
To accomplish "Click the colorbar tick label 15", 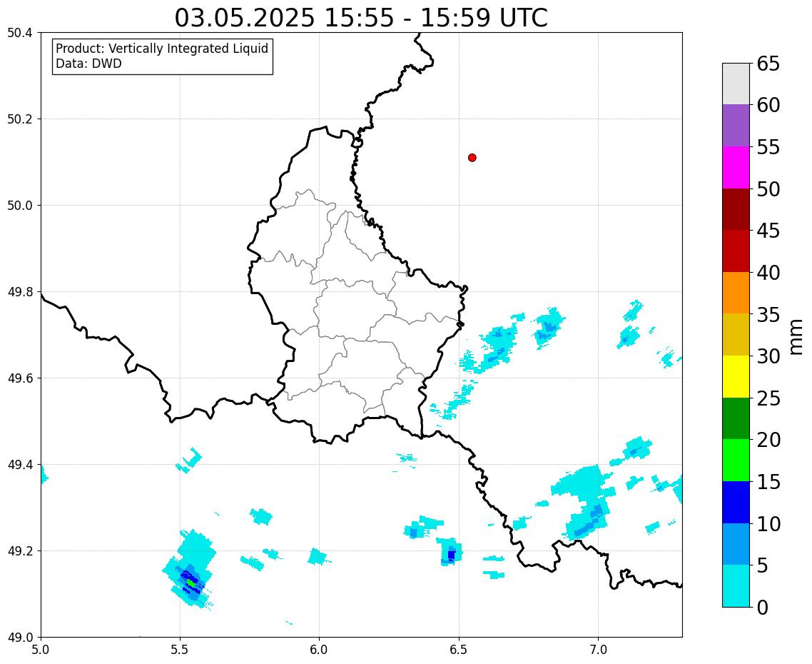I will click(x=768, y=481).
